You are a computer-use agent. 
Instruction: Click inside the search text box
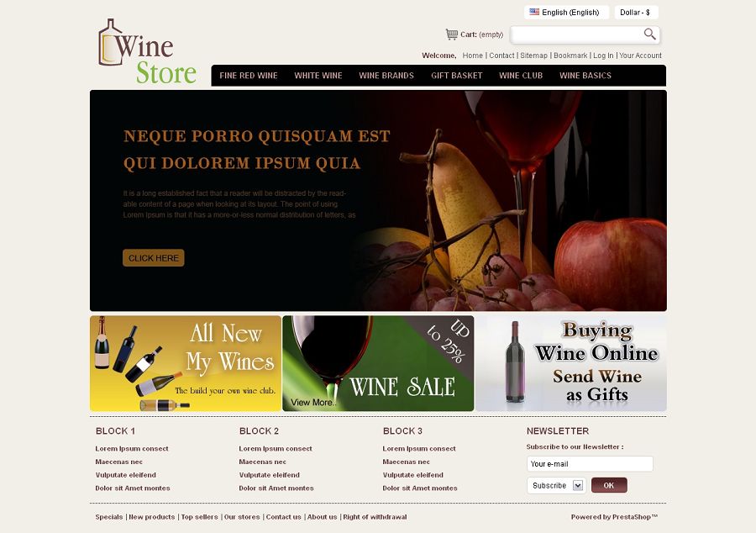click(x=576, y=34)
